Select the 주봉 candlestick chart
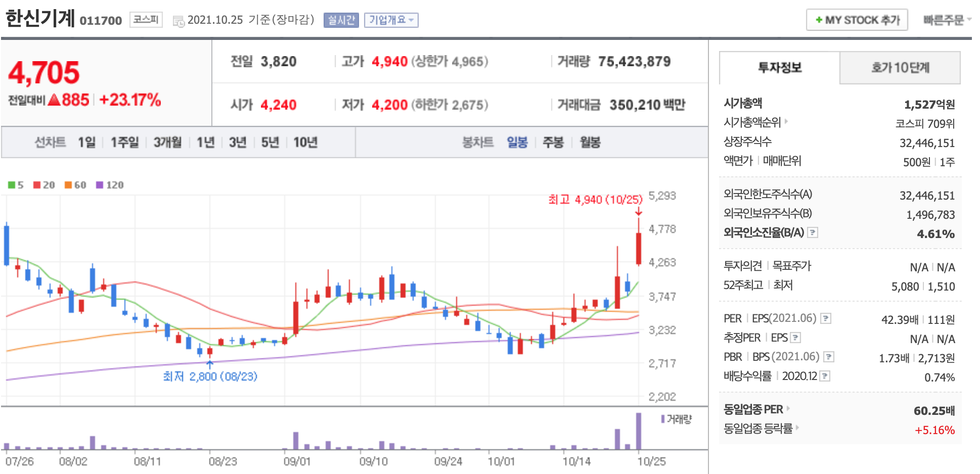980x474 pixels. [x=553, y=143]
